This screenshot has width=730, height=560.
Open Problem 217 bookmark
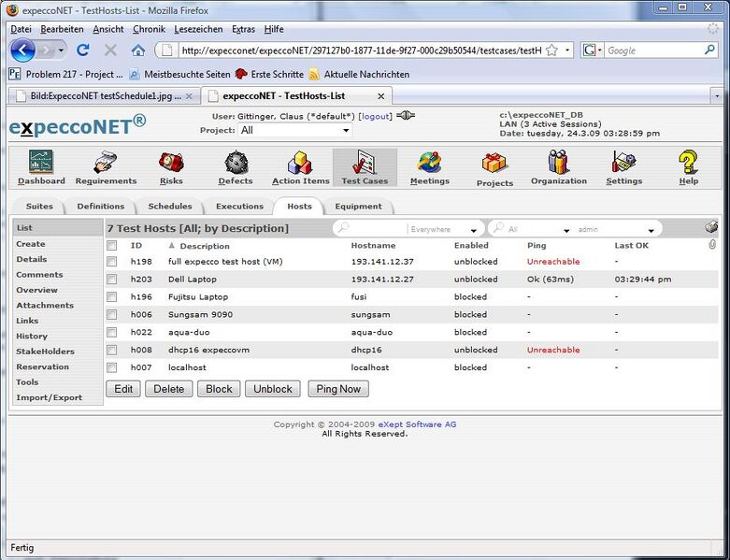click(x=66, y=74)
